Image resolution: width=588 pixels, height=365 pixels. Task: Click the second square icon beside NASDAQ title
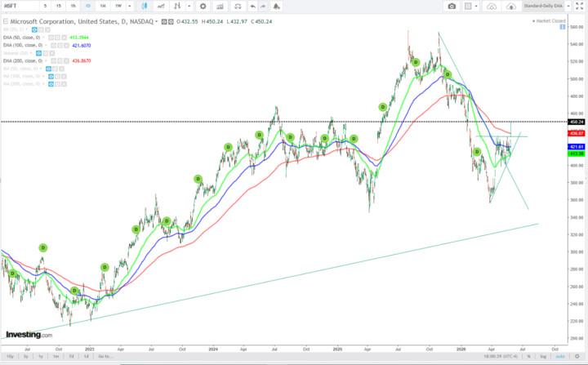pyautogui.click(x=171, y=22)
